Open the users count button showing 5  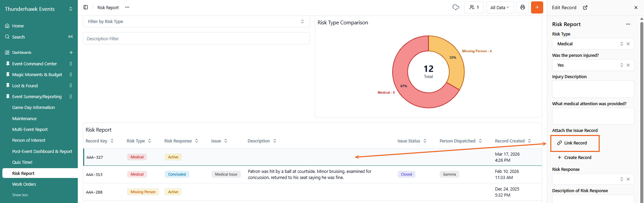[474, 7]
